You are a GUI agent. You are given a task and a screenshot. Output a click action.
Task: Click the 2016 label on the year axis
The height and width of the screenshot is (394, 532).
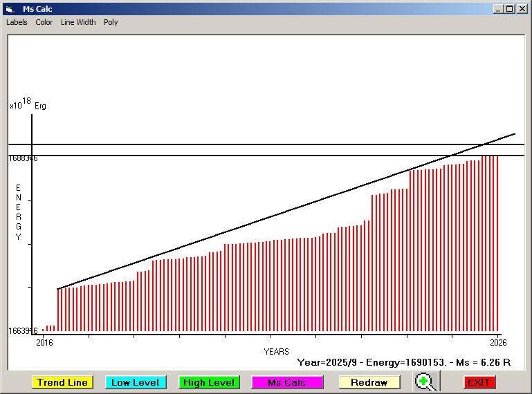[x=44, y=343]
